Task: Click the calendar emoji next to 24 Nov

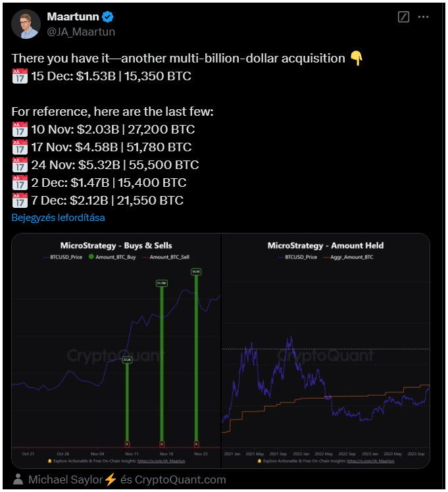Action: coord(20,164)
